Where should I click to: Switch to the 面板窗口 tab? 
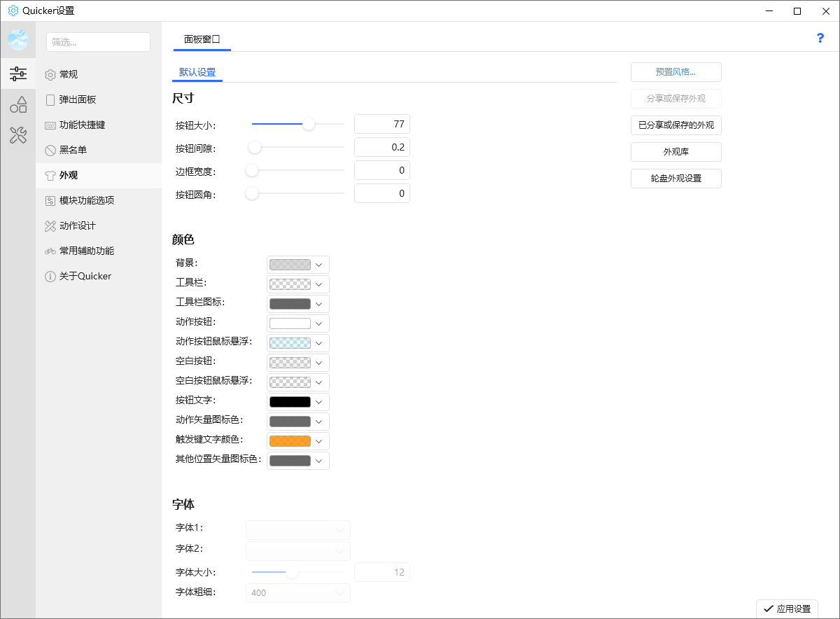click(202, 39)
